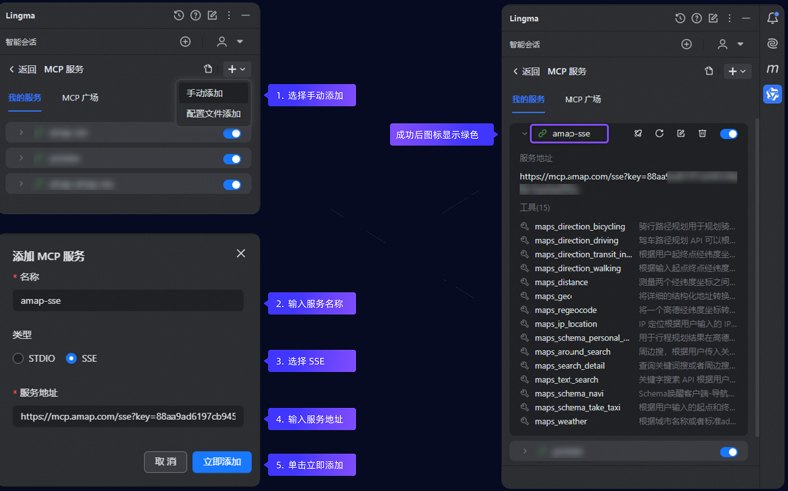This screenshot has height=491, width=788.
Task: Delete the amap-sse service
Action: pos(702,133)
